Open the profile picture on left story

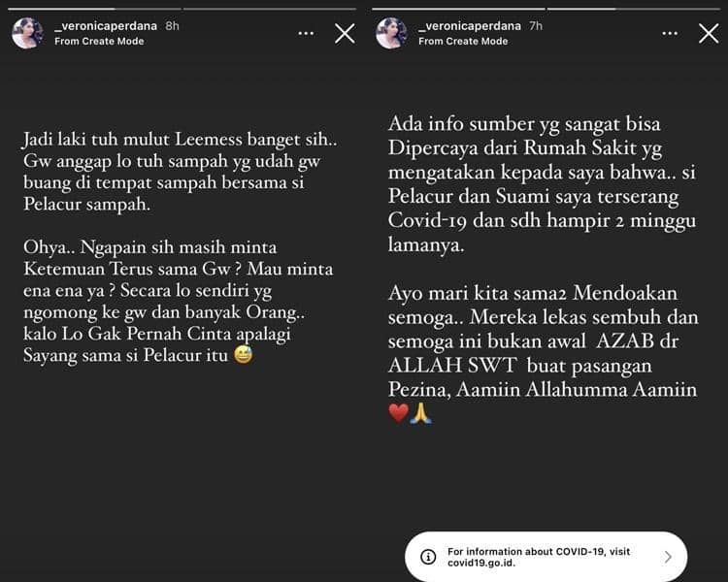pos(27,33)
